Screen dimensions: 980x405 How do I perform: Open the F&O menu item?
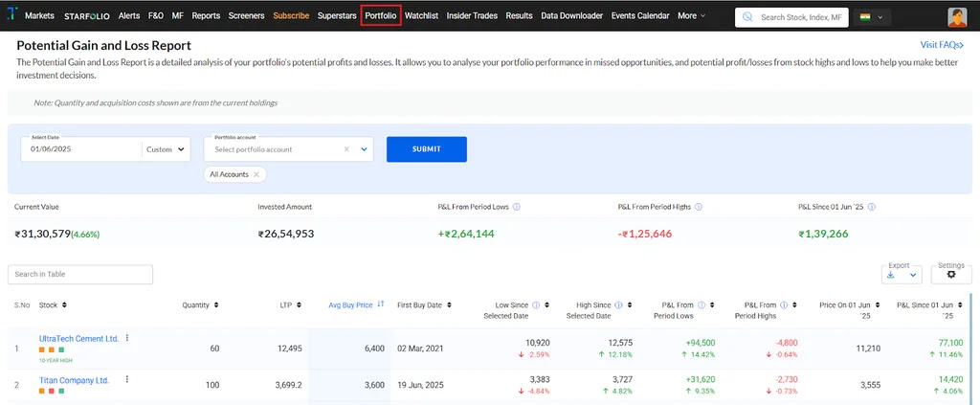(156, 15)
